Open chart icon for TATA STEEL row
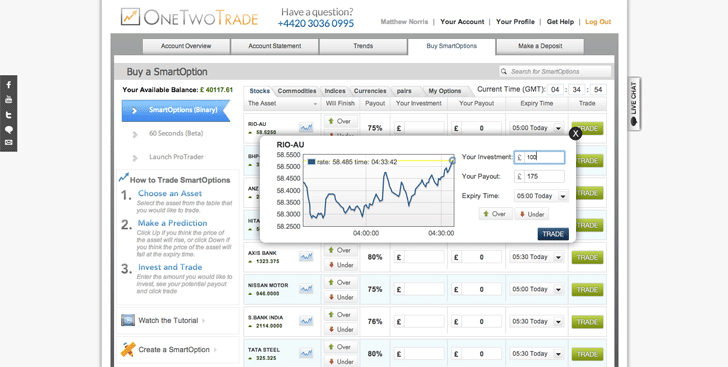This screenshot has width=728, height=367. 306,354
